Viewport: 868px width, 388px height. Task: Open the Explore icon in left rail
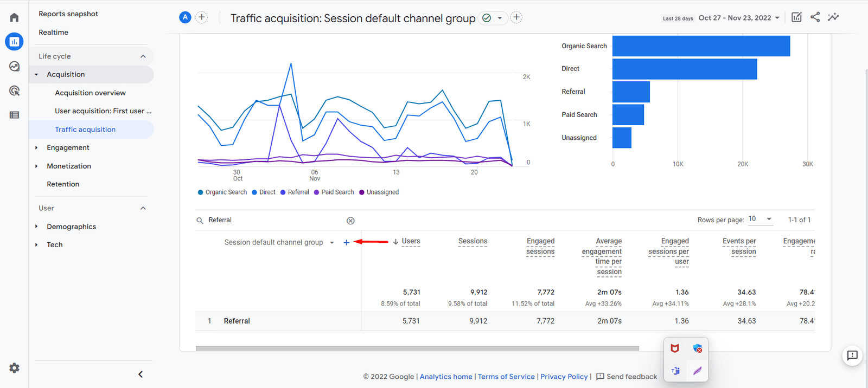[14, 66]
